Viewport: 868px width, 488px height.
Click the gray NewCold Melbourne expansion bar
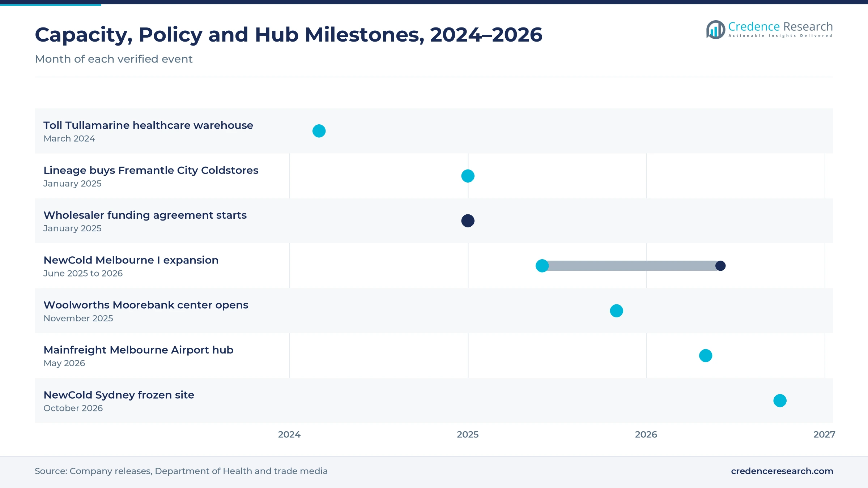631,266
